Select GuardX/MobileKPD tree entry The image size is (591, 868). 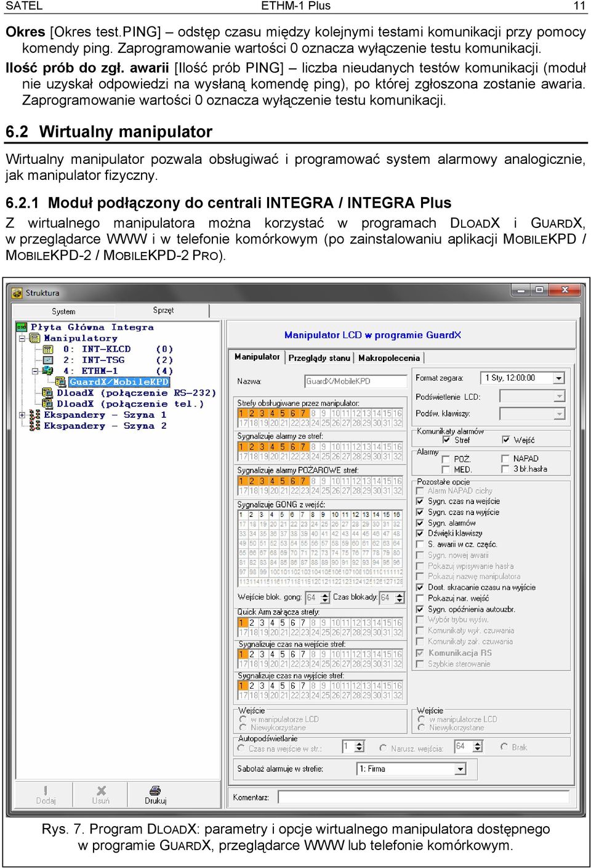[119, 382]
